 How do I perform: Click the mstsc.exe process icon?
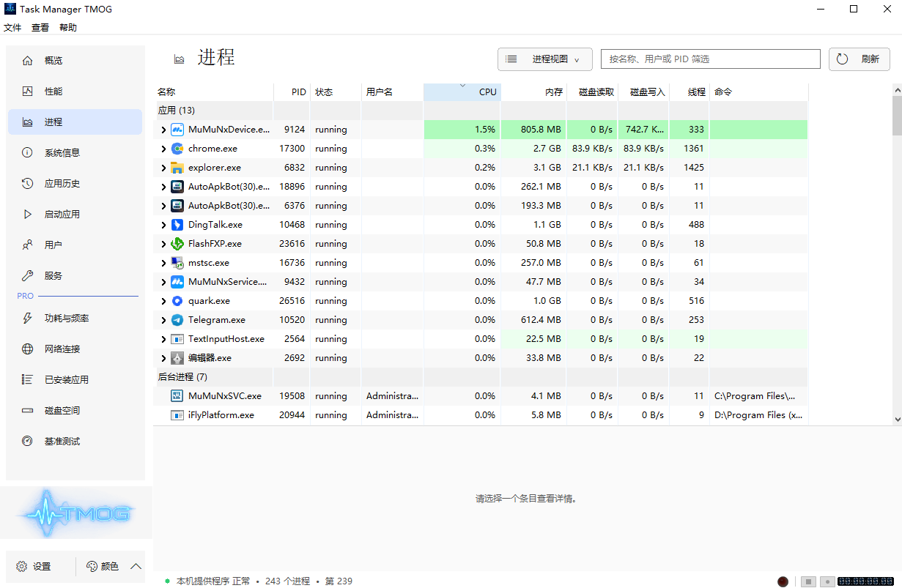(x=177, y=263)
